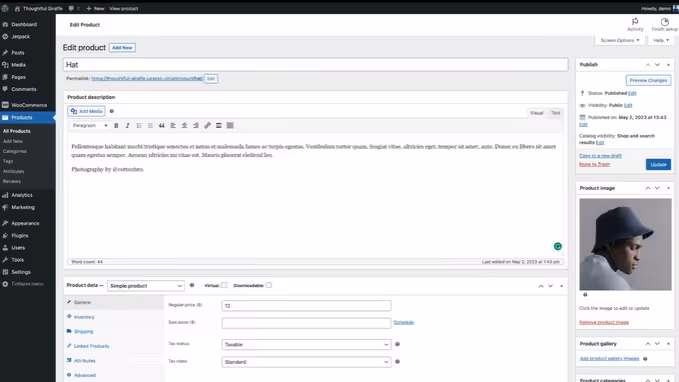This screenshot has width=679, height=382.
Task: Expand Screen Options dropdown
Action: [620, 40]
